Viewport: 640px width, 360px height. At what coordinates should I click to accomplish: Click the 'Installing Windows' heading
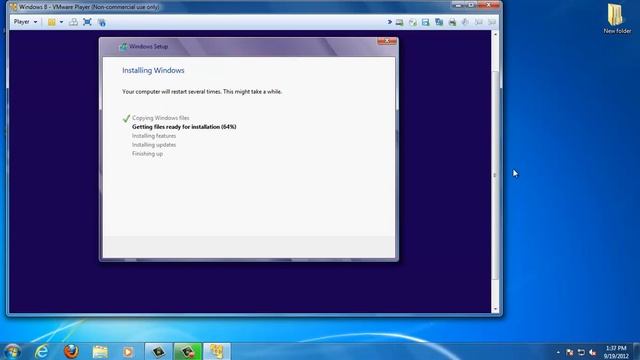point(153,70)
